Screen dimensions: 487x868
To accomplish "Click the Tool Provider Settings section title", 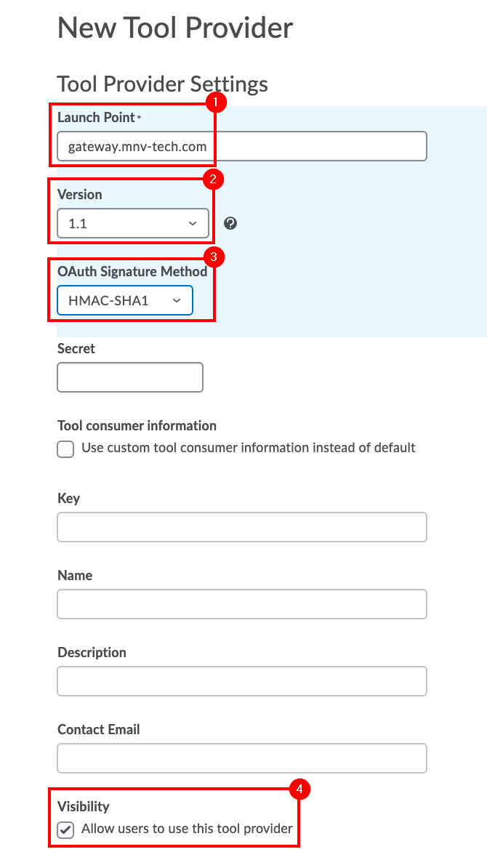I will tap(162, 84).
